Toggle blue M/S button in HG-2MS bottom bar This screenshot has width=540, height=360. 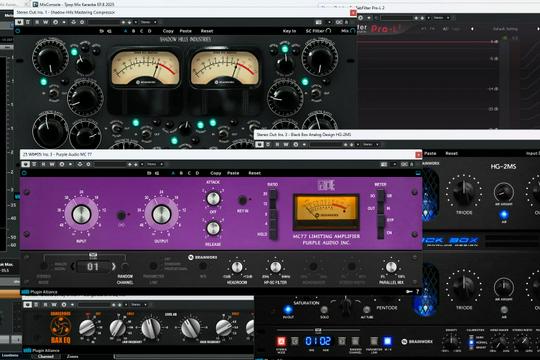pyautogui.click(x=387, y=341)
